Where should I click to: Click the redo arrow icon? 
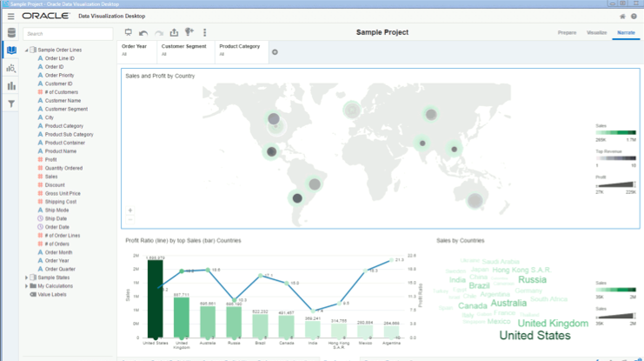point(159,33)
